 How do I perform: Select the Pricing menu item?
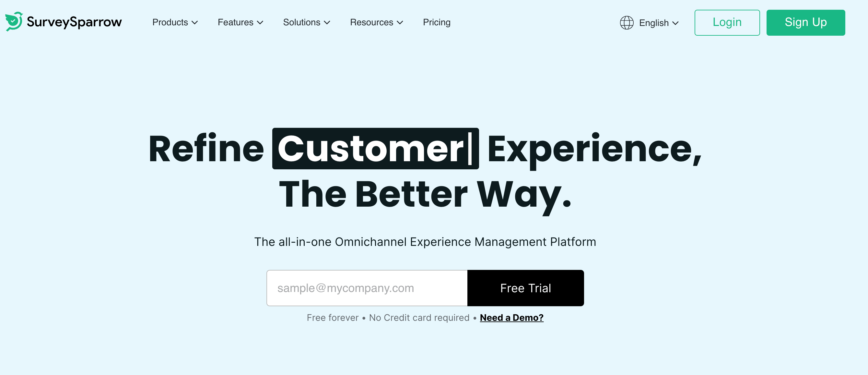tap(437, 22)
